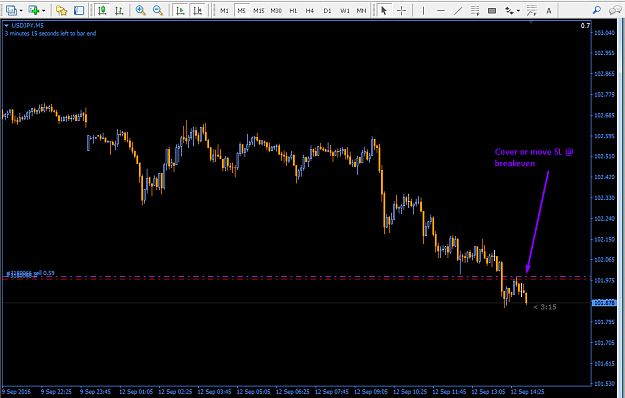Zoom in on the chart

coord(140,10)
